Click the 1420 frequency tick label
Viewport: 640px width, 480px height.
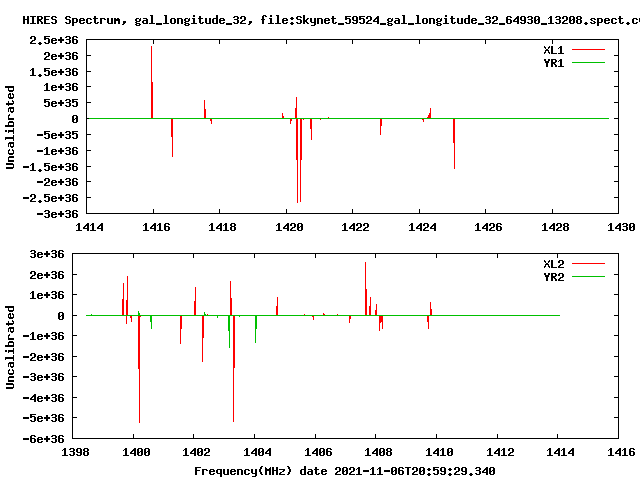[x=289, y=227]
